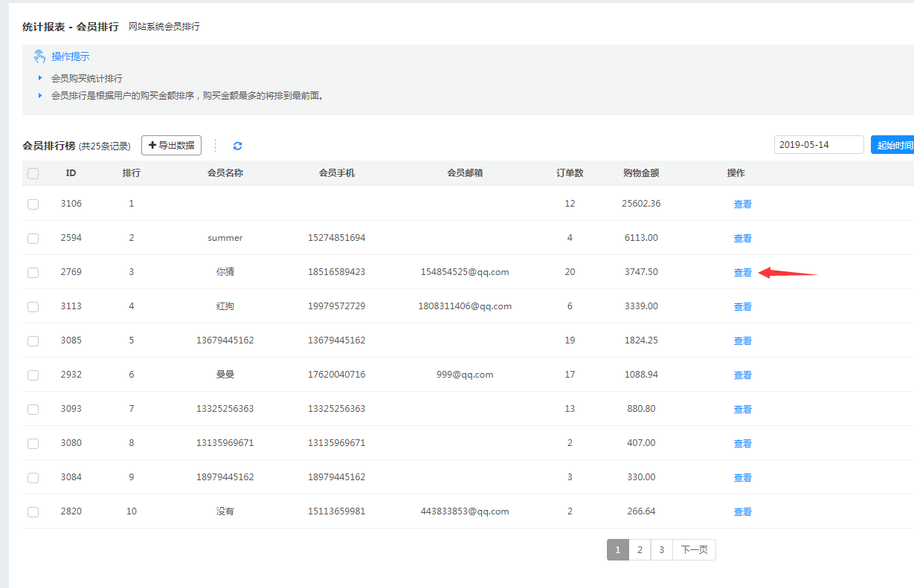
Task: View details for member 你猜
Action: click(x=742, y=273)
